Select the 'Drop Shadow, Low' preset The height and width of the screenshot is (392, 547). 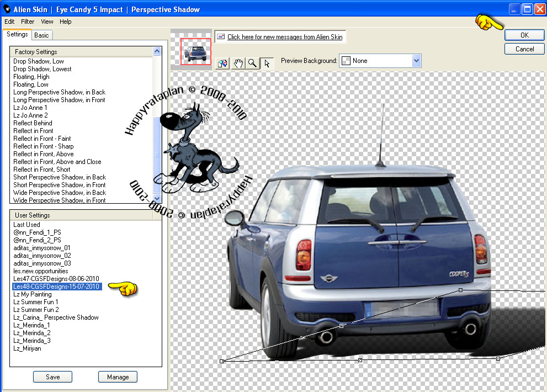[39, 61]
